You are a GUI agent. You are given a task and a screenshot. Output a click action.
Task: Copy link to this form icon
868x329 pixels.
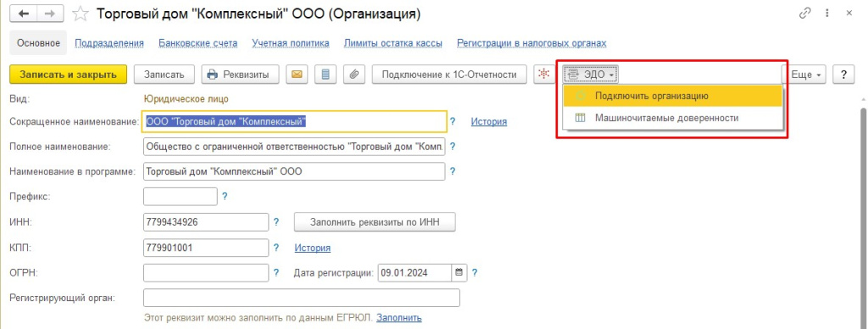[805, 14]
